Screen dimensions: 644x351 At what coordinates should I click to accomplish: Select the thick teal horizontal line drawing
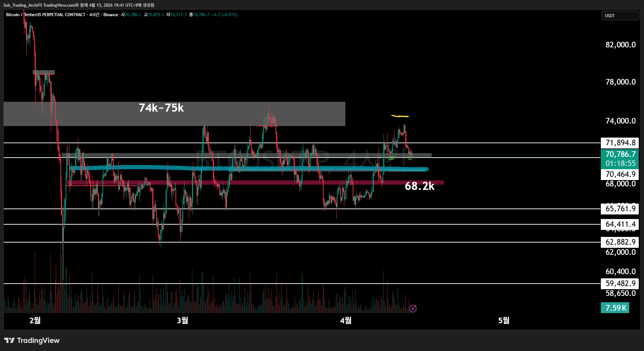pos(249,168)
